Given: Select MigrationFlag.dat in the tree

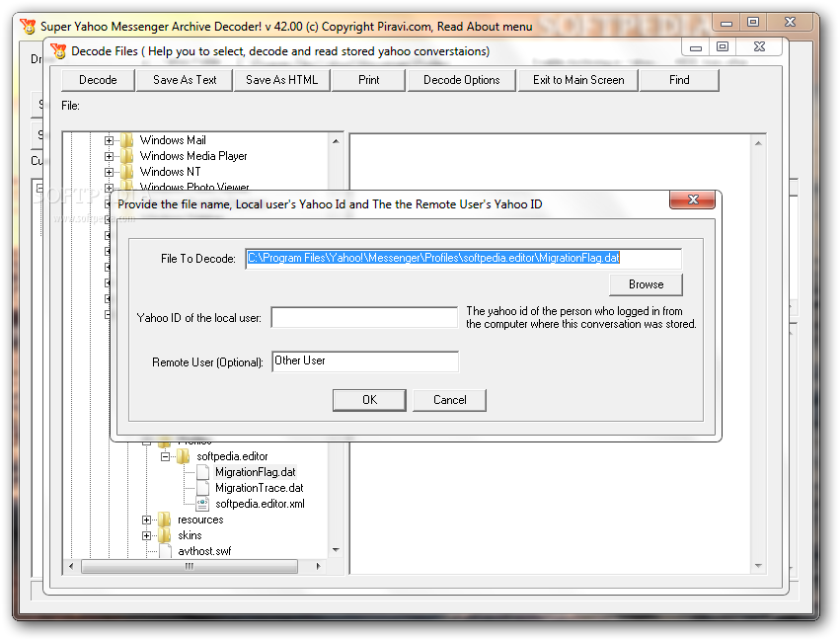Looking at the screenshot, I should (x=255, y=472).
